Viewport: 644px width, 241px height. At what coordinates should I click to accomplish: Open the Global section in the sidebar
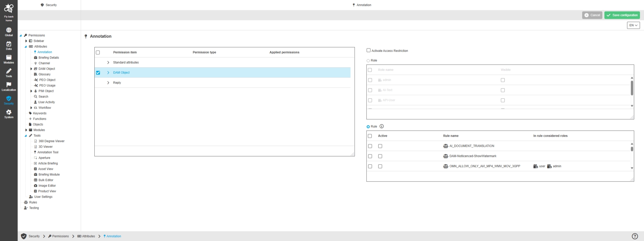pyautogui.click(x=9, y=31)
